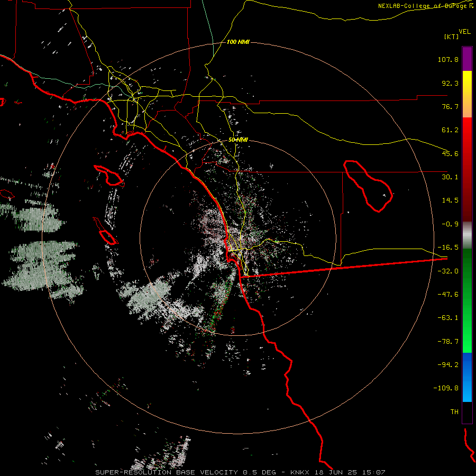The image size is (476, 476).
Task: Click the Santa Catalina Island outline
Action: click(x=109, y=176)
